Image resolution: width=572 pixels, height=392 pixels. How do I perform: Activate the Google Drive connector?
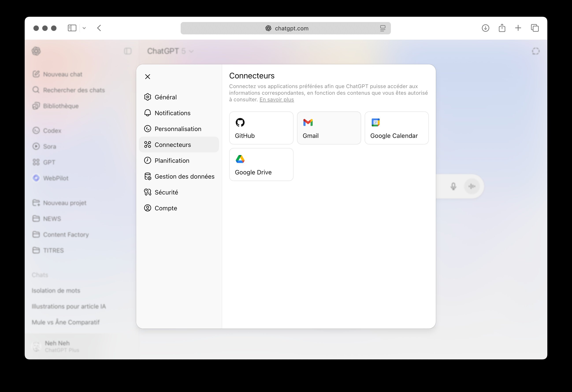(261, 164)
